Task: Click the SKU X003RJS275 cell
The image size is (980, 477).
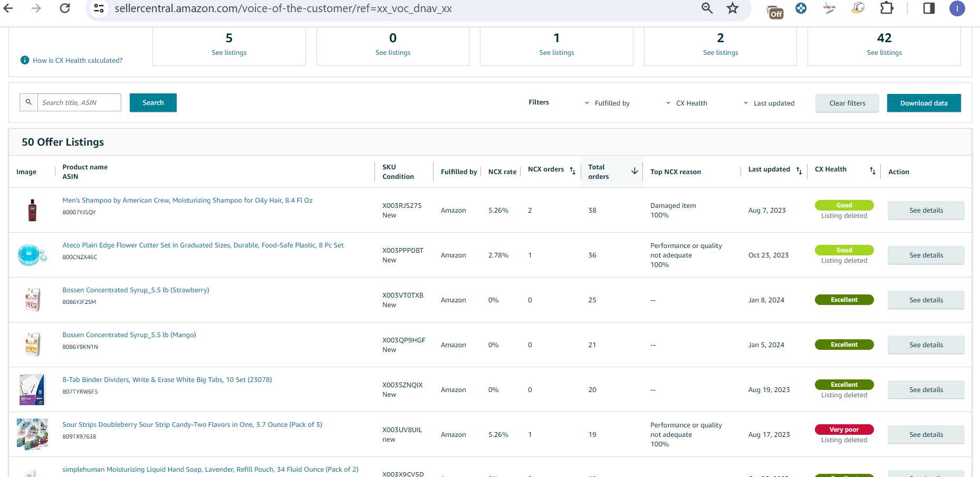Action: tap(402, 205)
